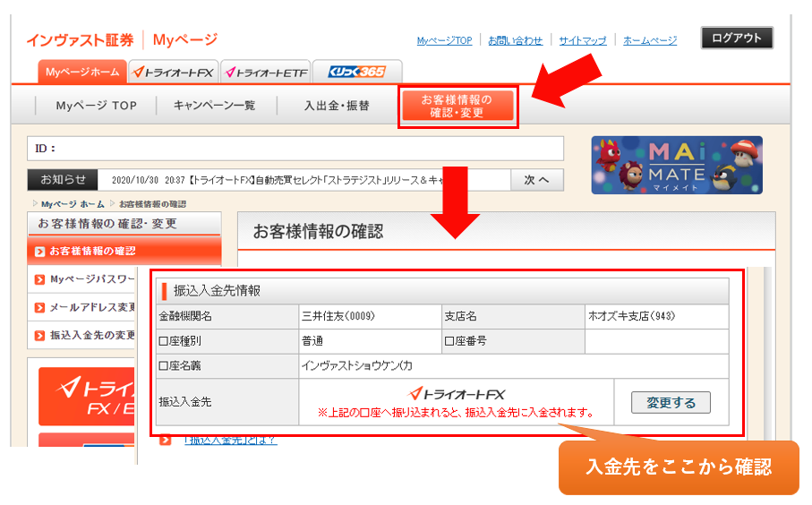The image size is (812, 505).
Task: Select the 普通 account type cell
Action: (370, 341)
